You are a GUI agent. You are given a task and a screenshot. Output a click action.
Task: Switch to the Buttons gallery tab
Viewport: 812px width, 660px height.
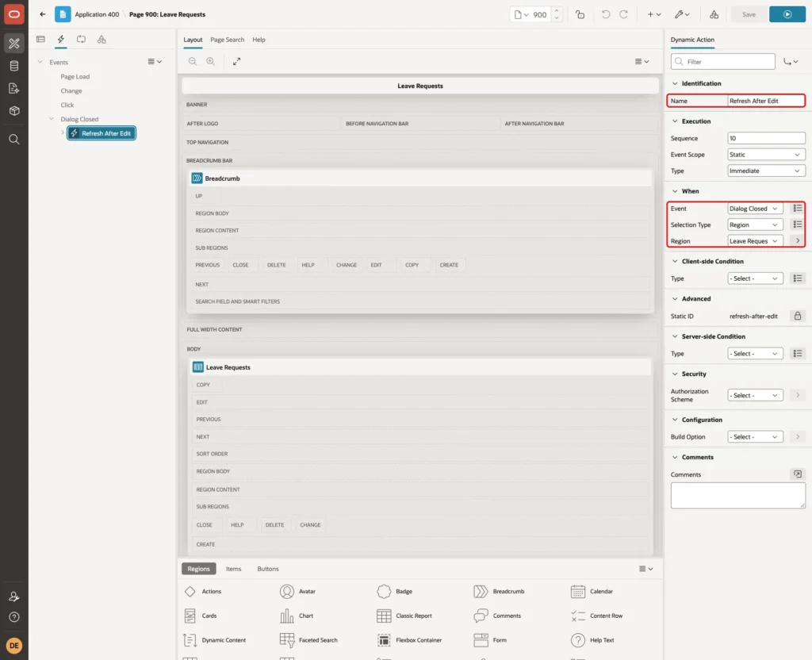coord(268,569)
